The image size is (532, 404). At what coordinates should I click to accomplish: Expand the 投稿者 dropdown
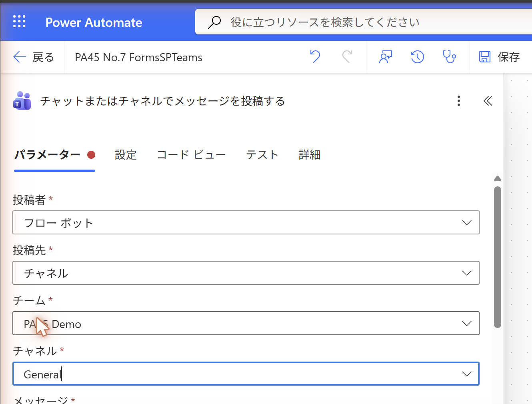pyautogui.click(x=466, y=222)
